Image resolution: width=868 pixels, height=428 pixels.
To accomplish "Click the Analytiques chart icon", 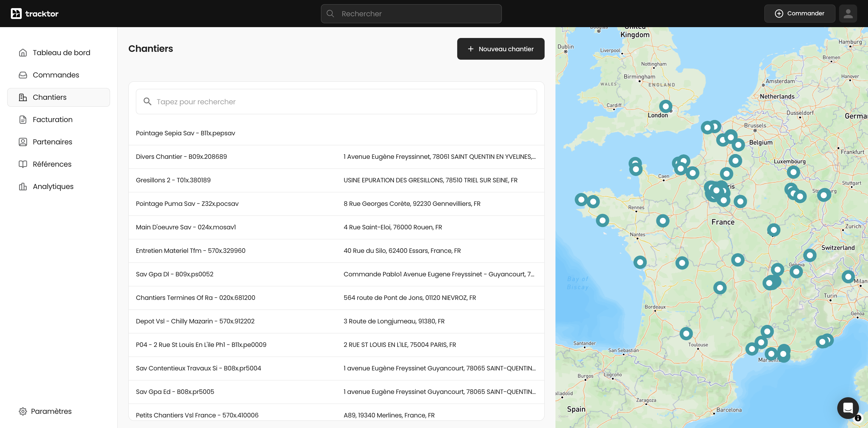I will tap(23, 186).
